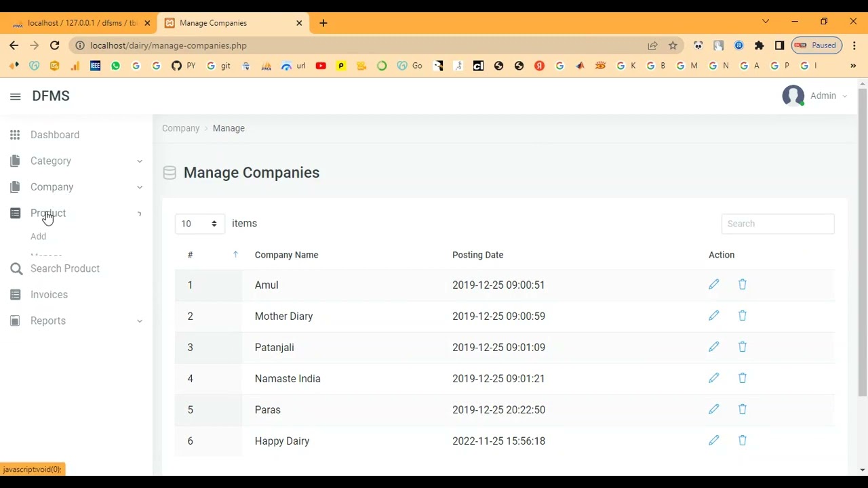This screenshot has height=488, width=868.
Task: Share this page icon in address bar
Action: (652, 45)
